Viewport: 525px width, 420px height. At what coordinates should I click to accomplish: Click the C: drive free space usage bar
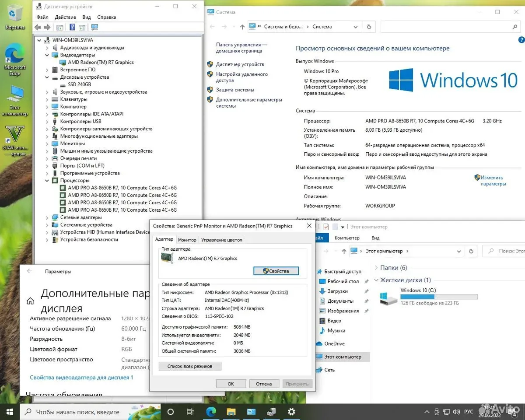439,297
